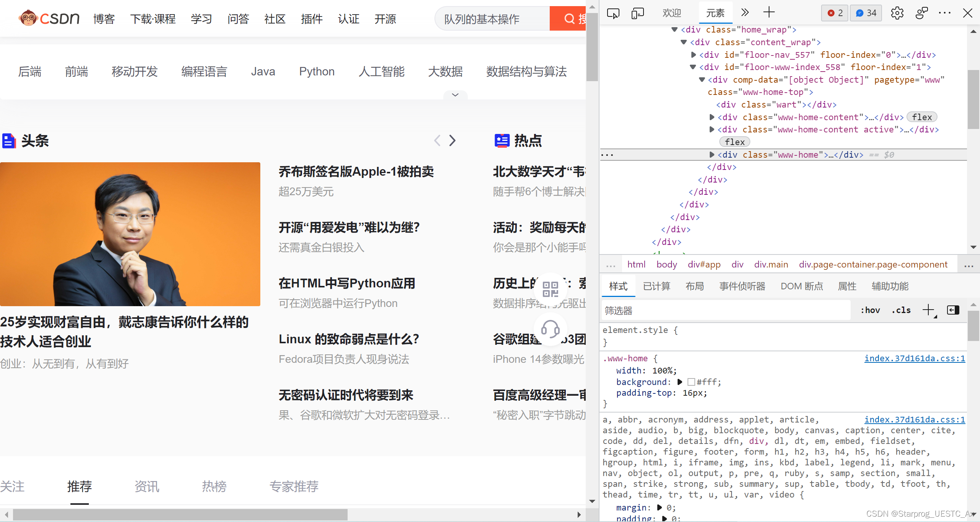The height and width of the screenshot is (522, 980).
Task: Click next arrow in headlines carousel
Action: 452,140
